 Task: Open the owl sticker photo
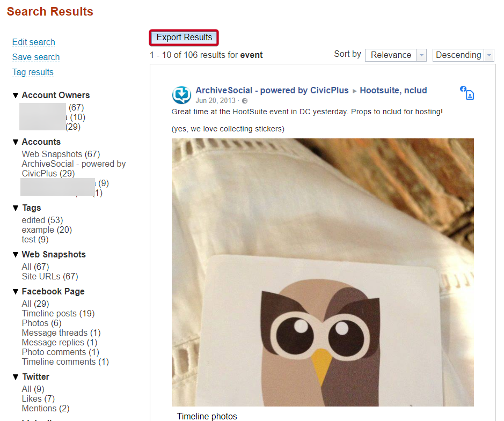(x=323, y=272)
